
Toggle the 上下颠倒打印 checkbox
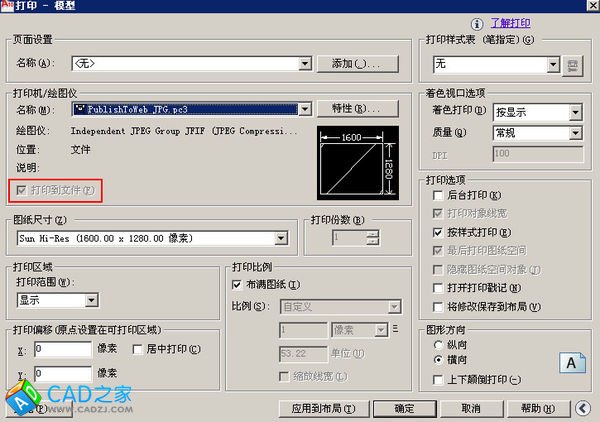coord(439,379)
